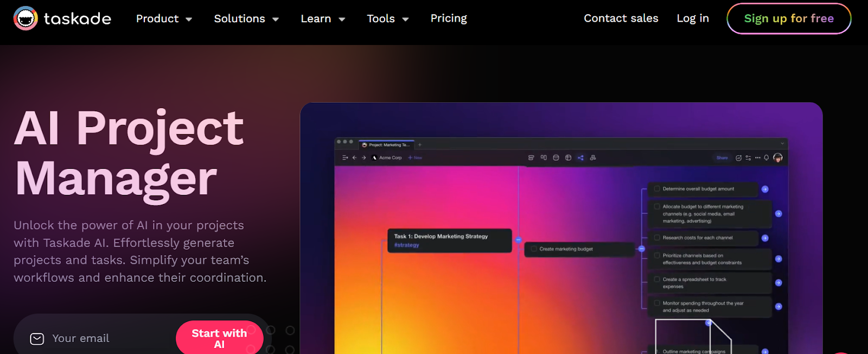Click the back arrow in demo app toolbar
The height and width of the screenshot is (354, 868).
[x=355, y=158]
